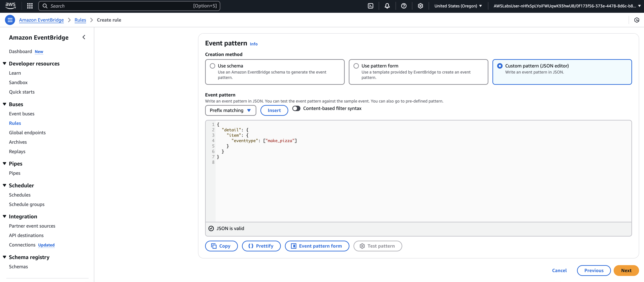Collapse the Schema registry section
The height and width of the screenshot is (282, 644).
tap(4, 257)
